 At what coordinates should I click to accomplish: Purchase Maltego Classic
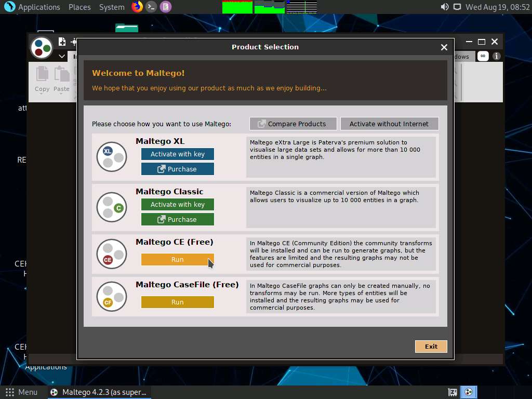[178, 220]
